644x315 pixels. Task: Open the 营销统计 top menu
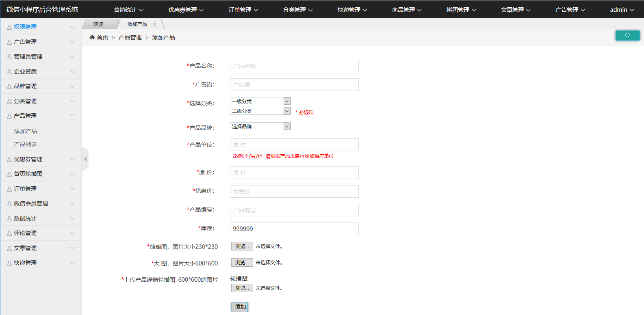click(128, 10)
